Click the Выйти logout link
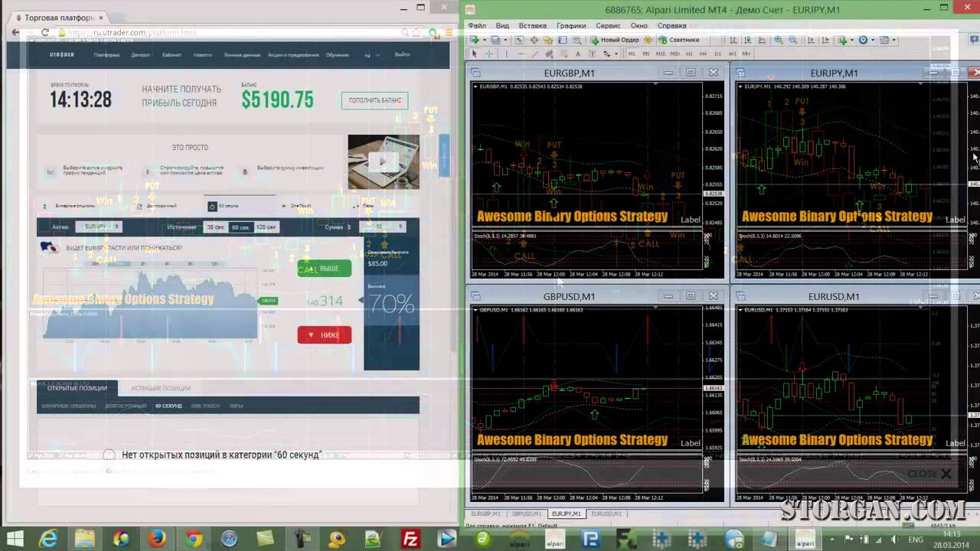The image size is (980, 551). (x=402, y=54)
